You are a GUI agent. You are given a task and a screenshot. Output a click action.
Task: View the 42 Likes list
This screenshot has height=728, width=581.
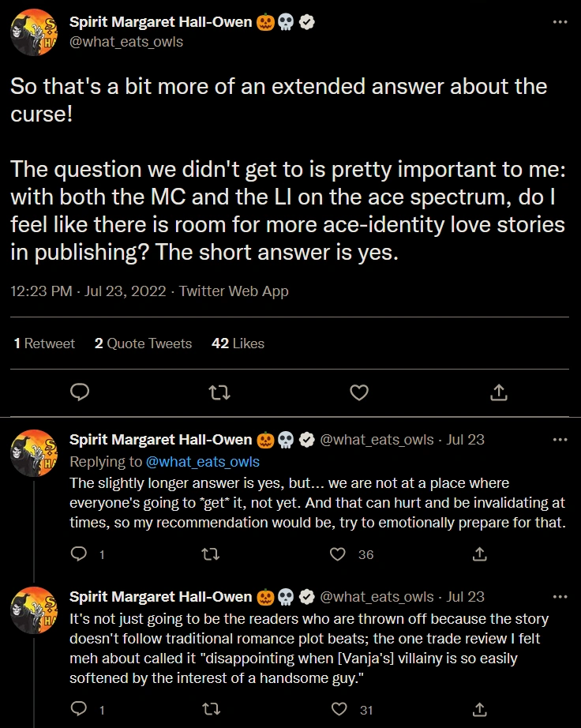tap(238, 343)
